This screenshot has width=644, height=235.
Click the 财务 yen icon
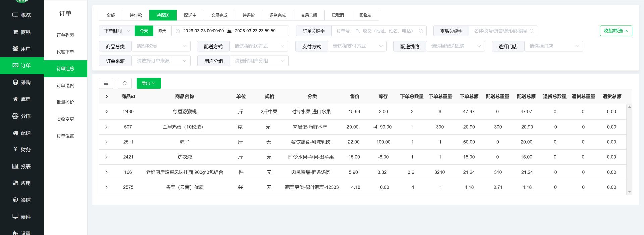[x=15, y=149]
